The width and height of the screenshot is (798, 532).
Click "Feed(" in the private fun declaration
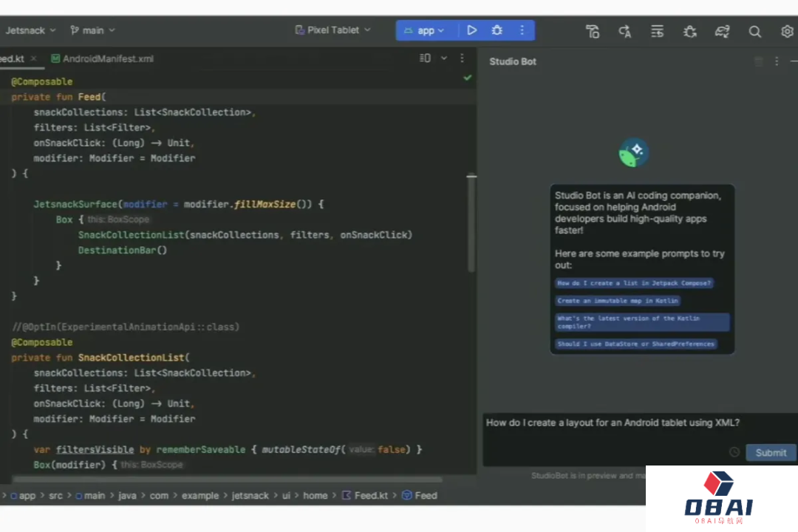[92, 97]
